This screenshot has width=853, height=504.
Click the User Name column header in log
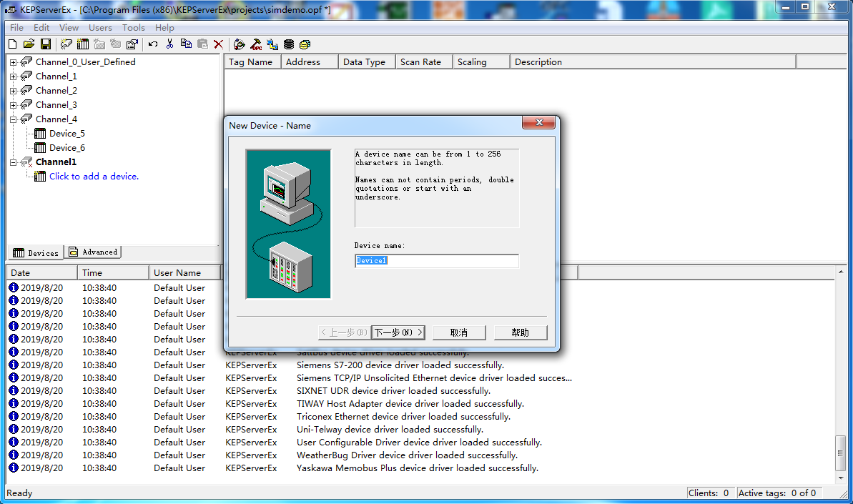point(184,273)
